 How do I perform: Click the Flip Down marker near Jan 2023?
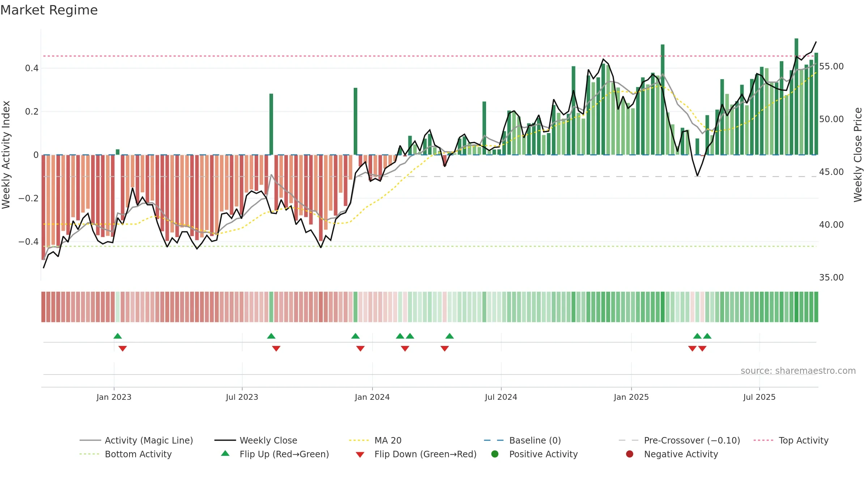point(123,348)
